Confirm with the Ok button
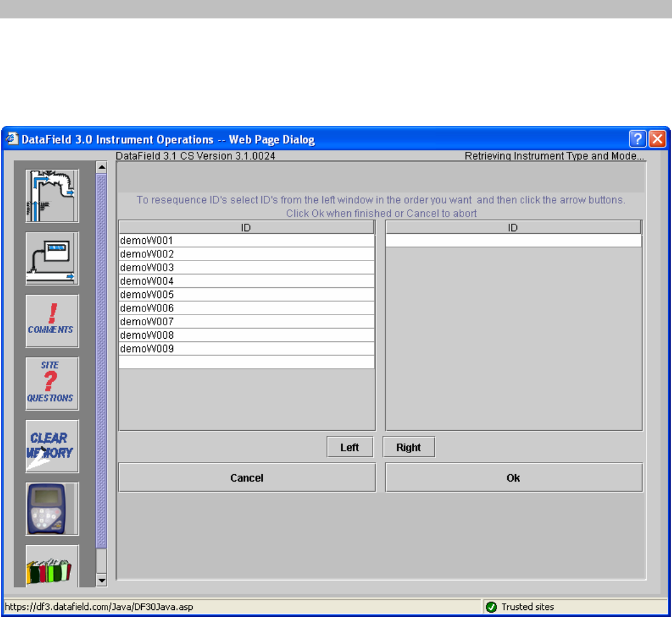672x617 pixels. click(514, 478)
